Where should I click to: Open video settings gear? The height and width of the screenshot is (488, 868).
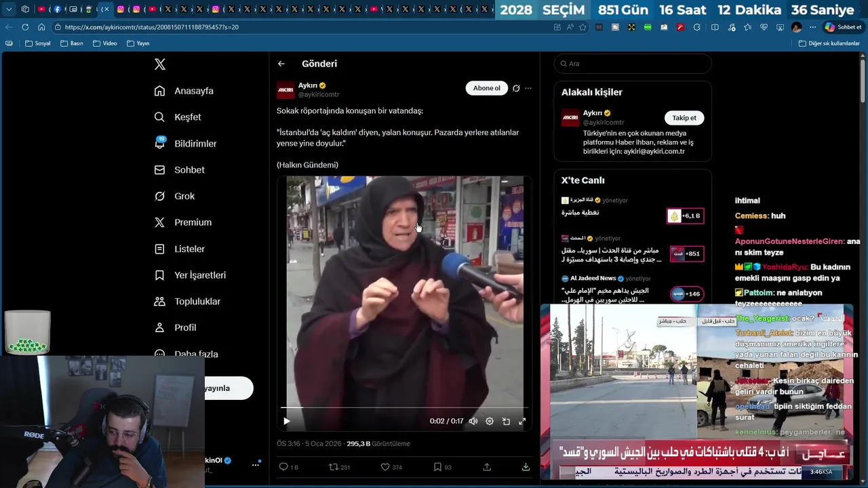(x=490, y=421)
